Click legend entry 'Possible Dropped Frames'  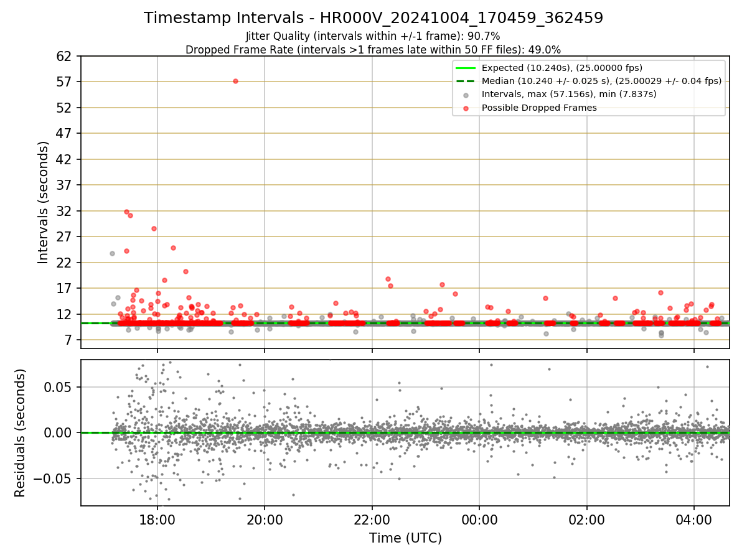pos(539,108)
